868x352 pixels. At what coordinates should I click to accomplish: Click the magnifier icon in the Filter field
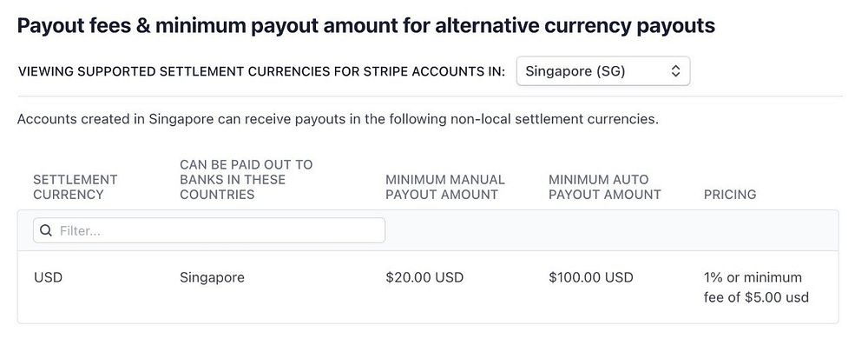(x=46, y=231)
